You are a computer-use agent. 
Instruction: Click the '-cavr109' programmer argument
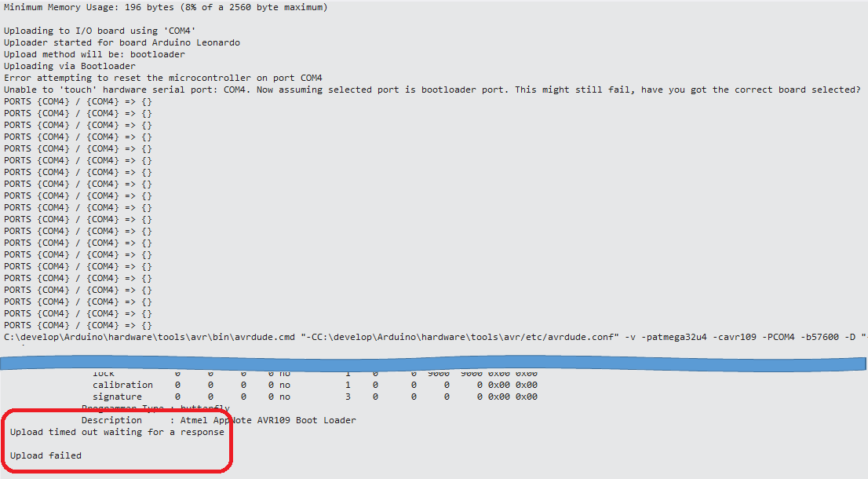pos(734,337)
